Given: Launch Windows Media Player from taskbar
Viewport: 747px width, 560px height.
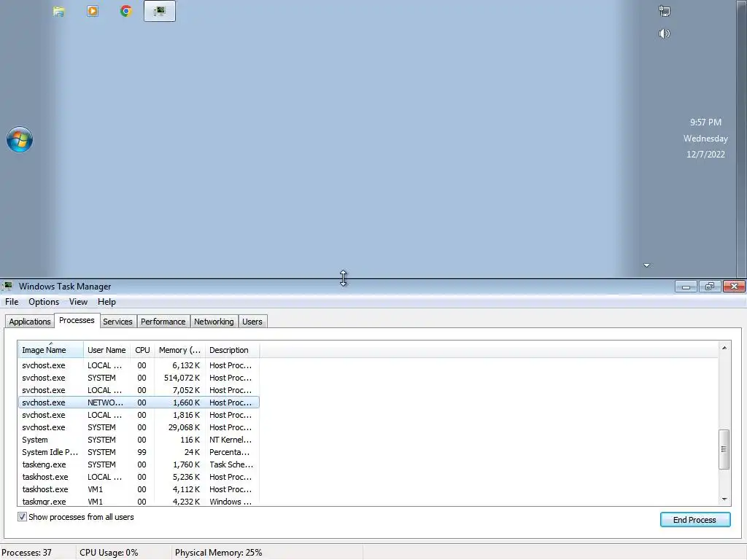Looking at the screenshot, I should pyautogui.click(x=93, y=11).
